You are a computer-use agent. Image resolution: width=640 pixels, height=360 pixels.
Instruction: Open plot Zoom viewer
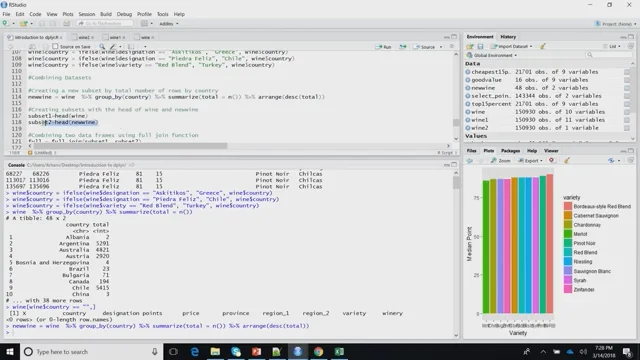coord(501,160)
